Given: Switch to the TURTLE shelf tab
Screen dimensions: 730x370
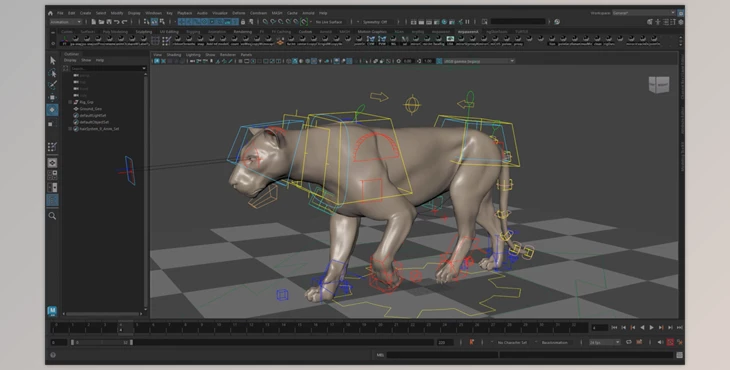Looking at the screenshot, I should [521, 32].
